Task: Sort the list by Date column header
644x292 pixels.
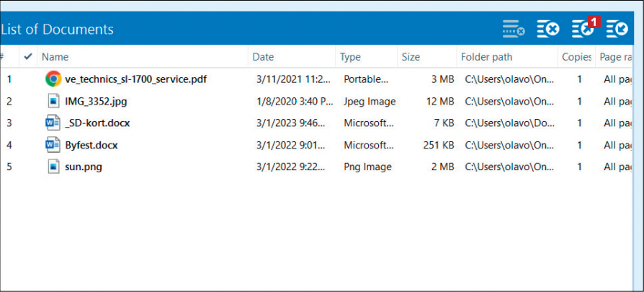Action: (263, 57)
